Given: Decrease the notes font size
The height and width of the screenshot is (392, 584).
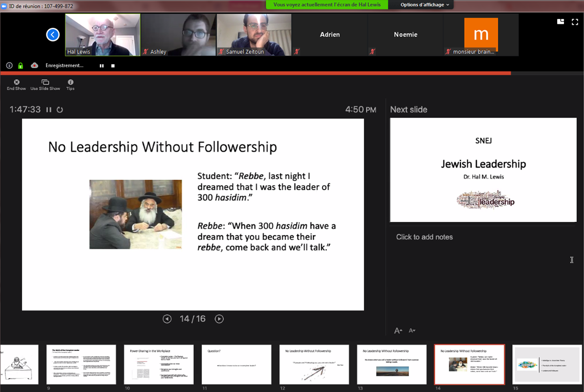Looking at the screenshot, I should point(412,331).
